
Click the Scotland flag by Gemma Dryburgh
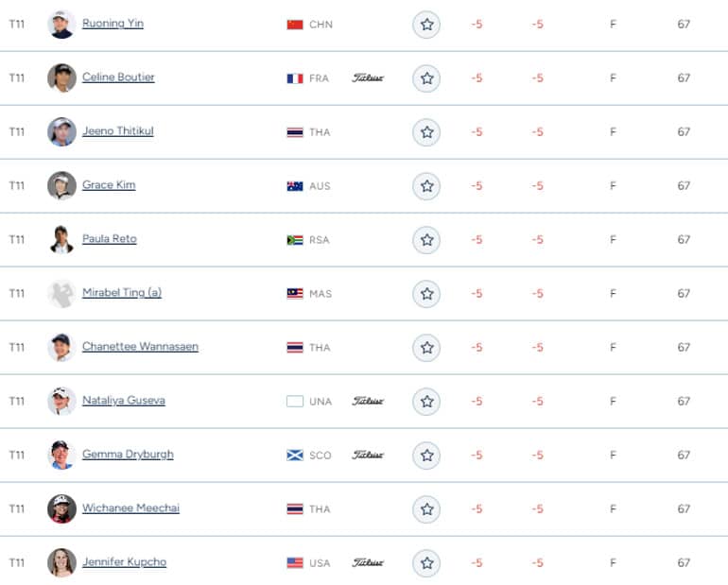click(295, 456)
